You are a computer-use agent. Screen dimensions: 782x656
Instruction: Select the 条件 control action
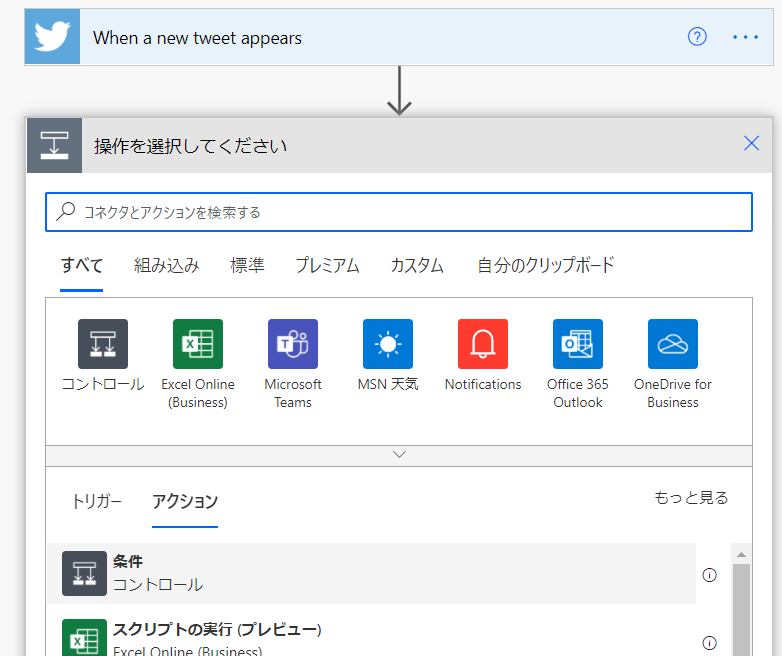point(372,574)
